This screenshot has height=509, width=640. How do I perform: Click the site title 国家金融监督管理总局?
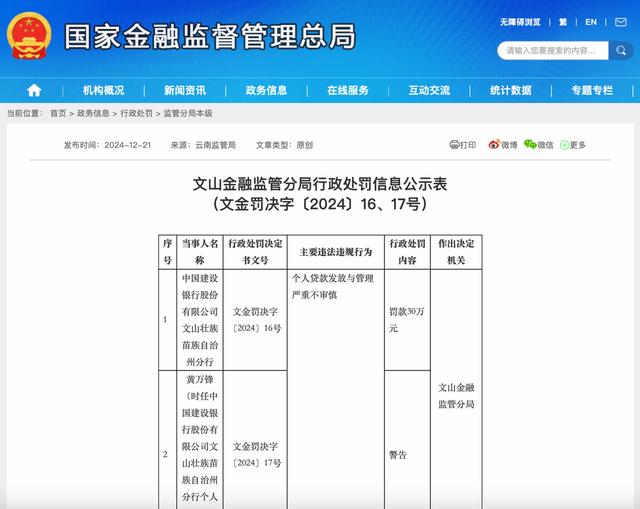click(x=210, y=36)
